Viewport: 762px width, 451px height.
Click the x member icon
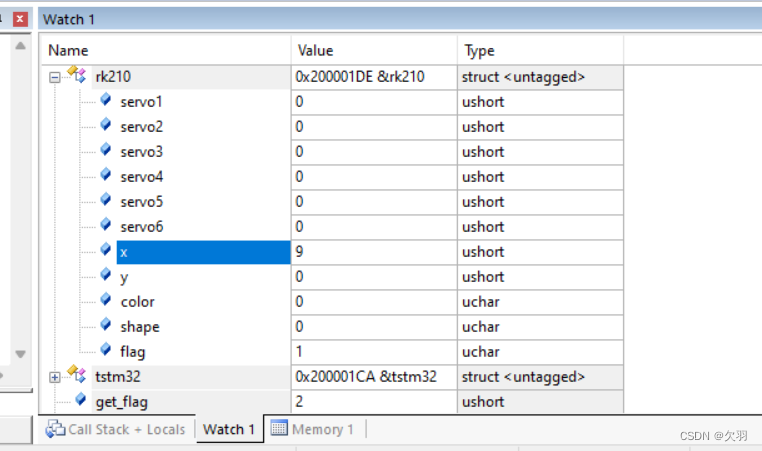click(x=106, y=250)
